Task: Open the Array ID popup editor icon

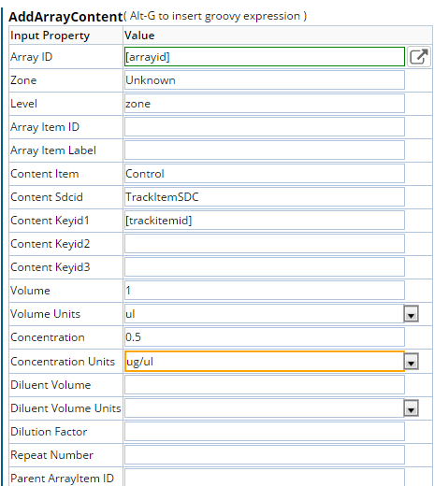Action: coord(419,57)
